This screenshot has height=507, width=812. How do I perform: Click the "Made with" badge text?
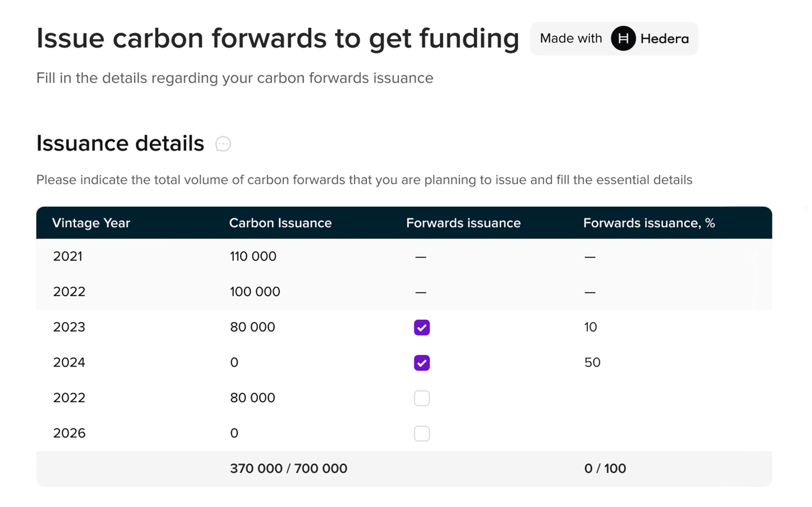571,39
